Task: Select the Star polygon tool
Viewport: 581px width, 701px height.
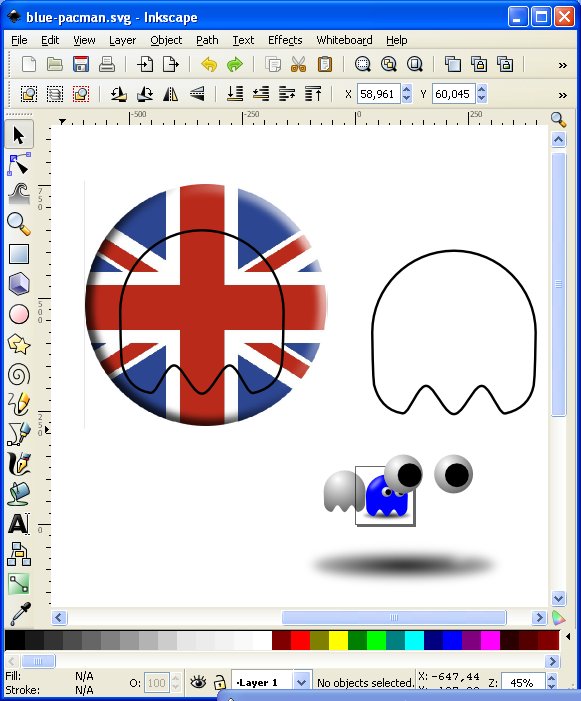Action: tap(19, 344)
